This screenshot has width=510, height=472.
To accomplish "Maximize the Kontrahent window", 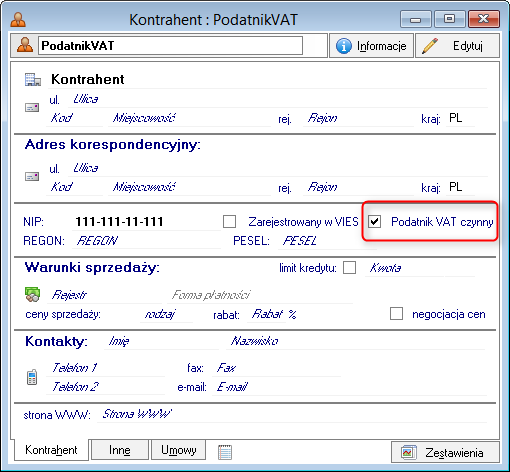I will click(449, 19).
